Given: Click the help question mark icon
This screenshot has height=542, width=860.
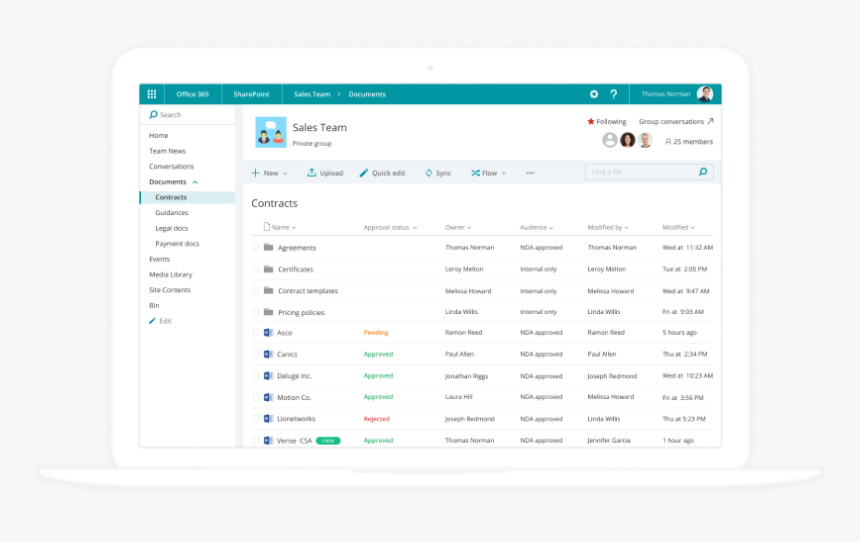Looking at the screenshot, I should tap(613, 94).
